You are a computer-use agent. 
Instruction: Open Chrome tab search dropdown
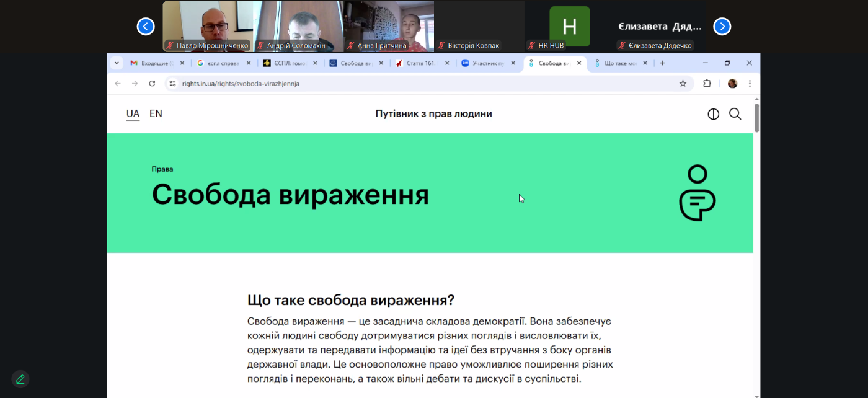click(117, 63)
